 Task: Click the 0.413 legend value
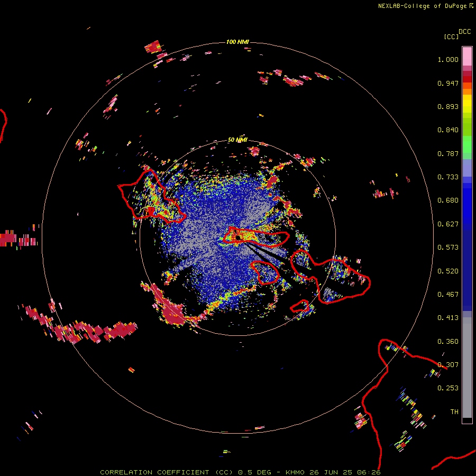pyautogui.click(x=448, y=318)
